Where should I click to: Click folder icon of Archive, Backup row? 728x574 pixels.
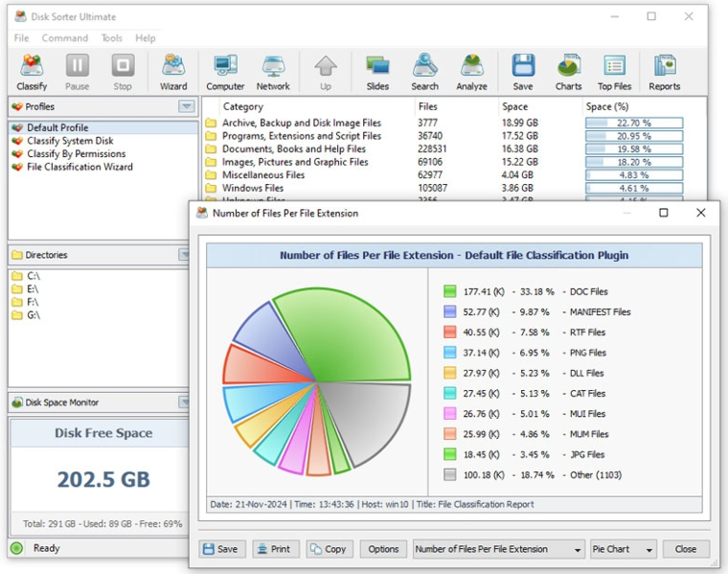pyautogui.click(x=211, y=123)
